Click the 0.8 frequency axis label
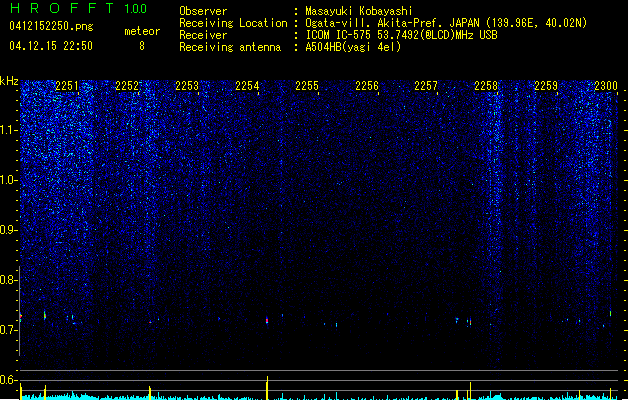 tap(9, 280)
